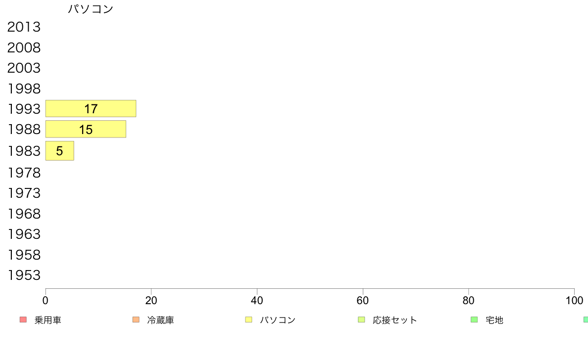The width and height of the screenshot is (588, 364).
Task: Click the 40 tick on the x-axis
Action: (x=257, y=301)
